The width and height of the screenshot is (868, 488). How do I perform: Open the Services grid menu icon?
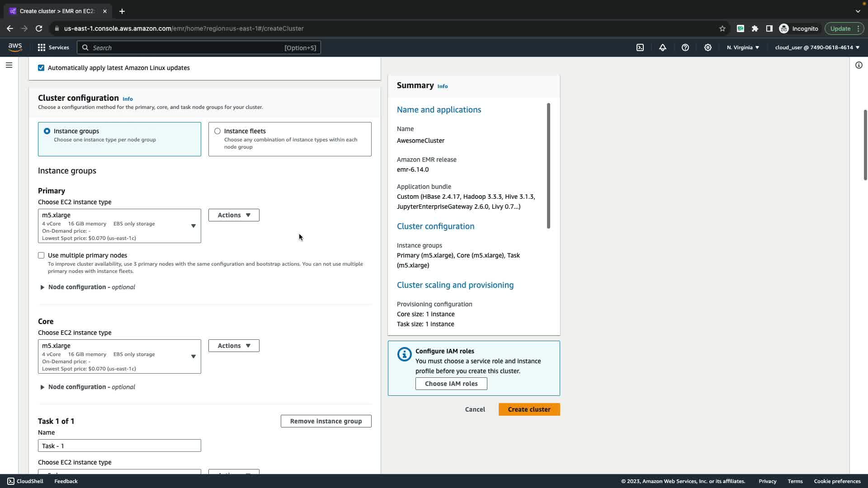[x=42, y=47]
